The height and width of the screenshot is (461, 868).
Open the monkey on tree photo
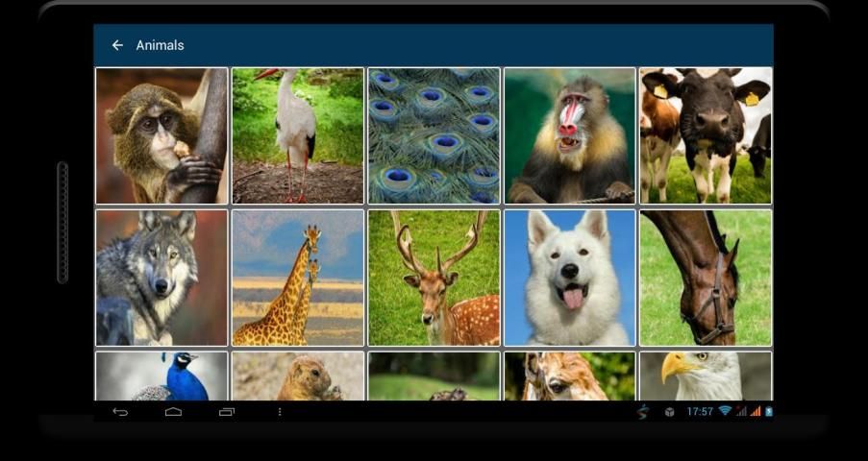161,135
